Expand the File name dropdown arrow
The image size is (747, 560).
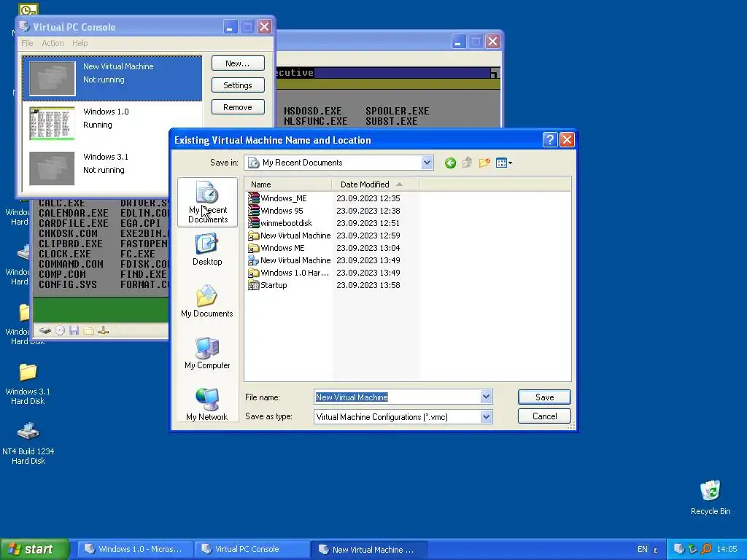486,397
